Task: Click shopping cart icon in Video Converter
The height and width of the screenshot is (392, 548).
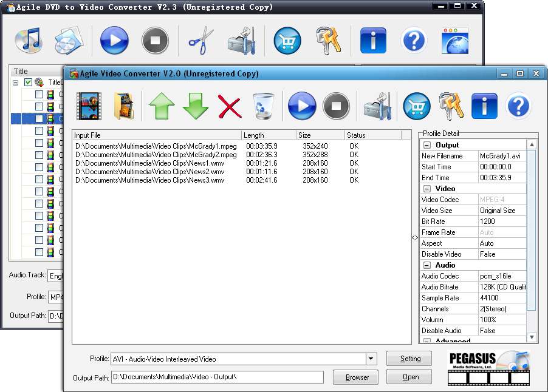Action: [417, 106]
